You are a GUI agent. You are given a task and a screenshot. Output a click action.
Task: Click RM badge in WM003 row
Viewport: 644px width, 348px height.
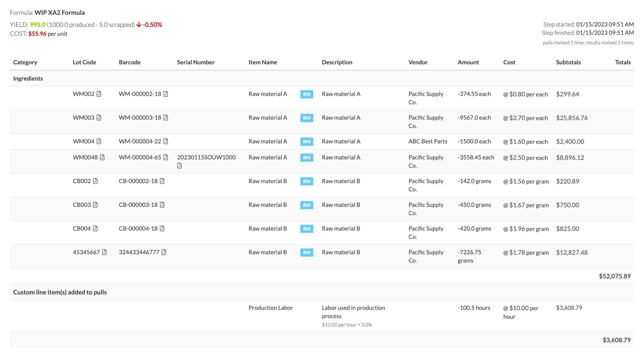[307, 118]
